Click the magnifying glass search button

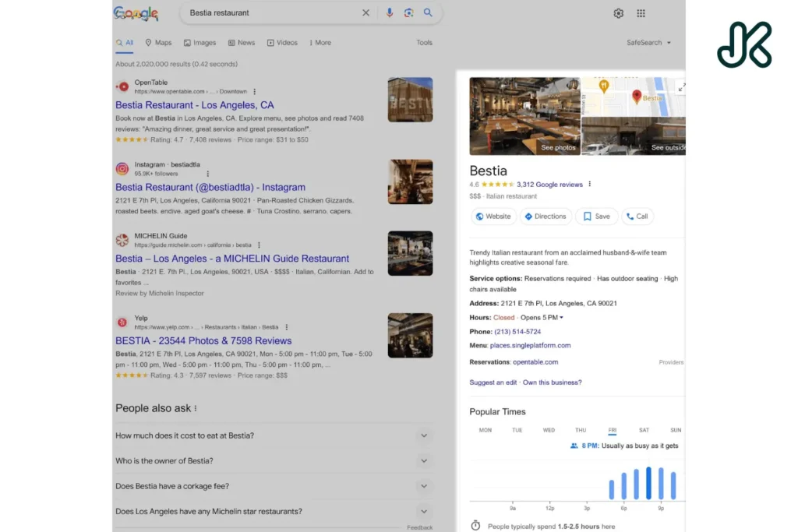click(428, 12)
